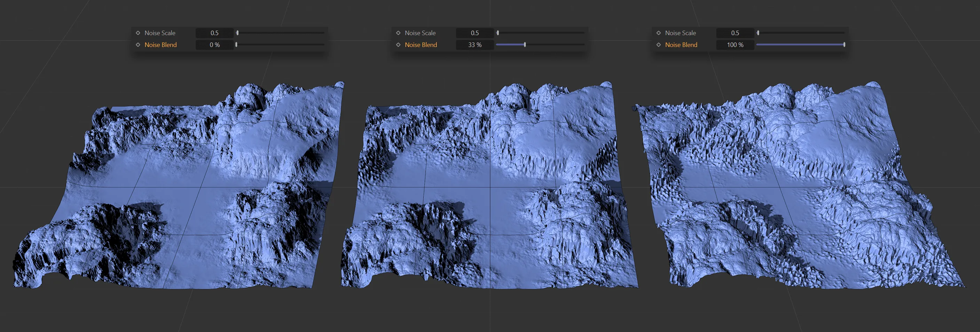The width and height of the screenshot is (980, 332).
Task: Select the Noise Blend value field showing 100 %
Action: tap(735, 45)
